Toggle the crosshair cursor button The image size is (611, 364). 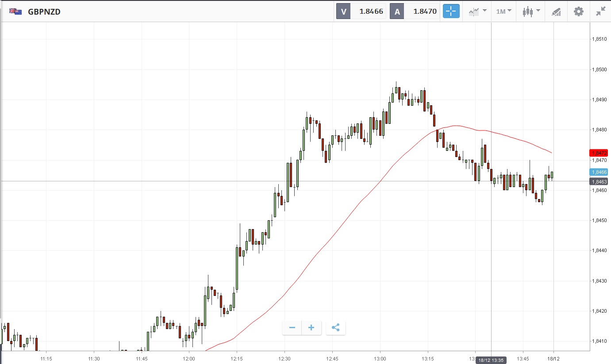451,11
